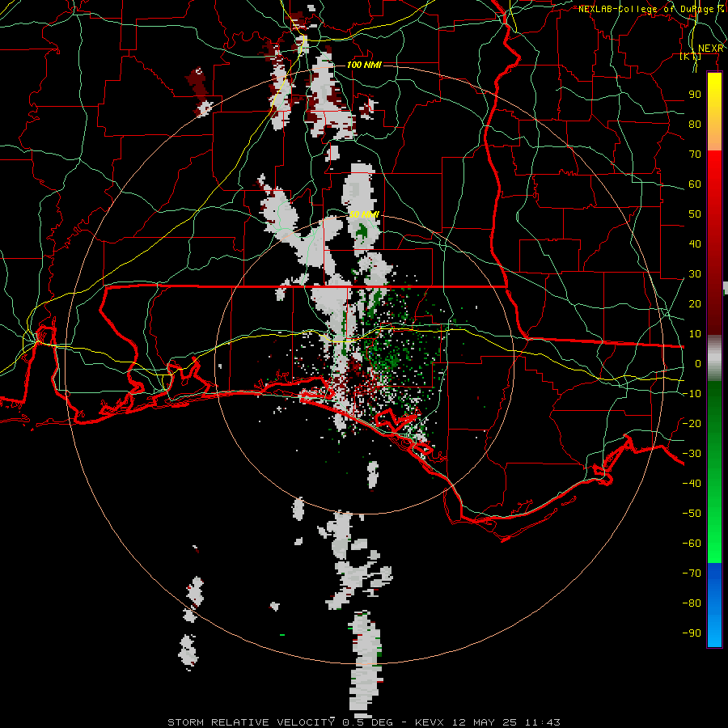Click the 0.5 DEG elevation angle text
The height and width of the screenshot is (728, 728).
point(367,722)
